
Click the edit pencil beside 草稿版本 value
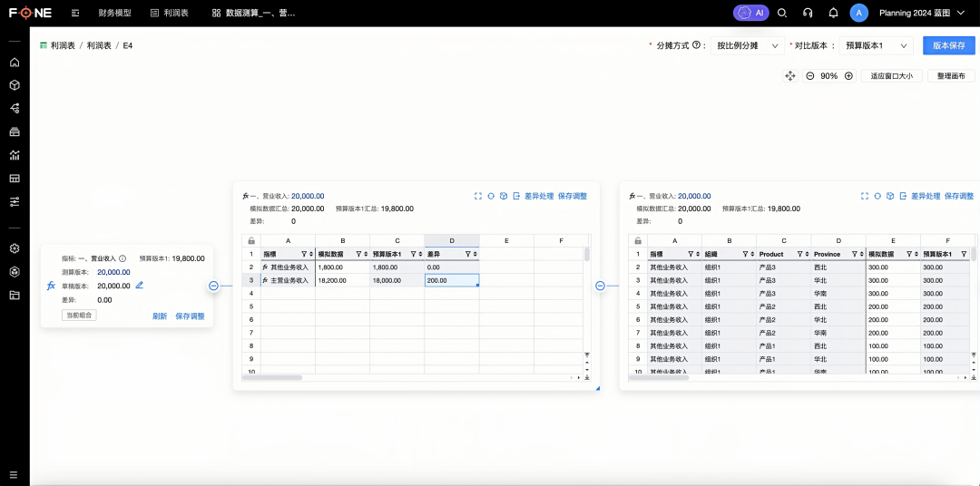coord(140,286)
